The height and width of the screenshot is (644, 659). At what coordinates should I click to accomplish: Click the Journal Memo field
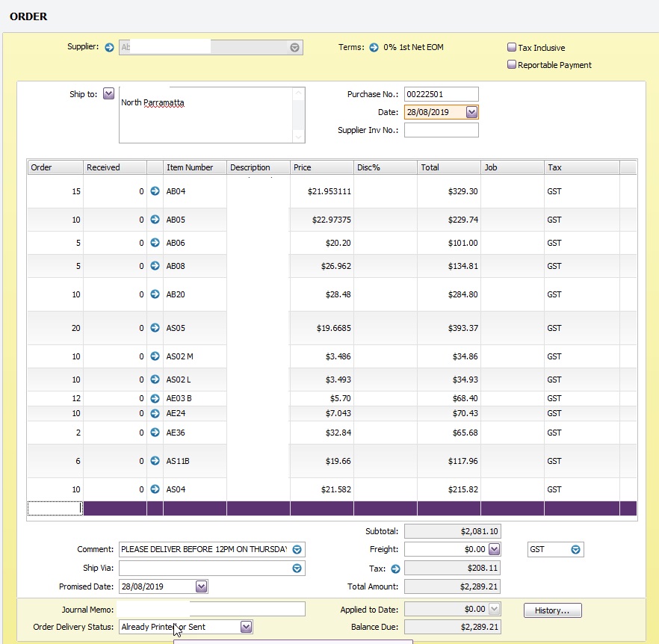pyautogui.click(x=212, y=609)
